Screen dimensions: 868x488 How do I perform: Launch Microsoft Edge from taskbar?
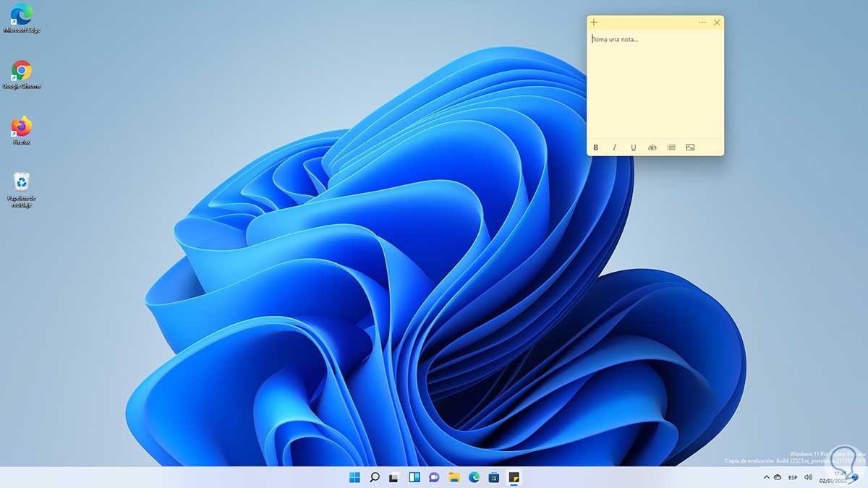pos(474,477)
